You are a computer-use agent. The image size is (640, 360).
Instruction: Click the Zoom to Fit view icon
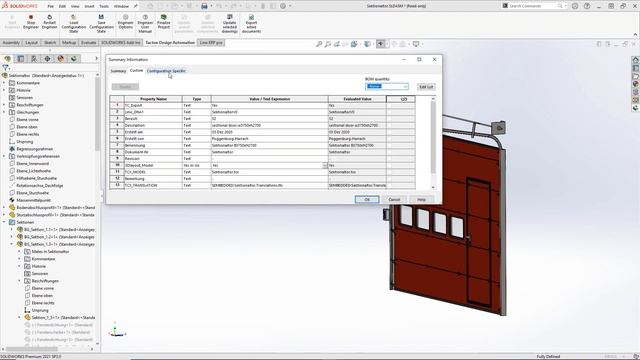[319, 44]
